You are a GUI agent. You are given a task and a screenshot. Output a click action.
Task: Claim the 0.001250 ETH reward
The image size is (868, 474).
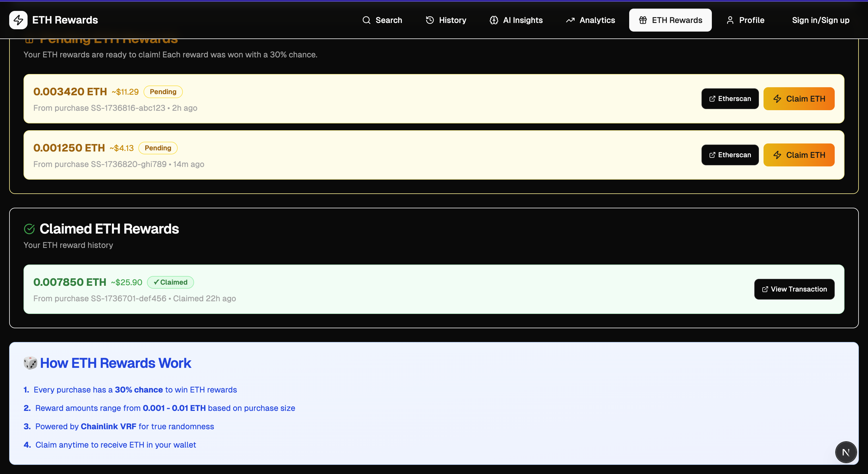(x=799, y=155)
